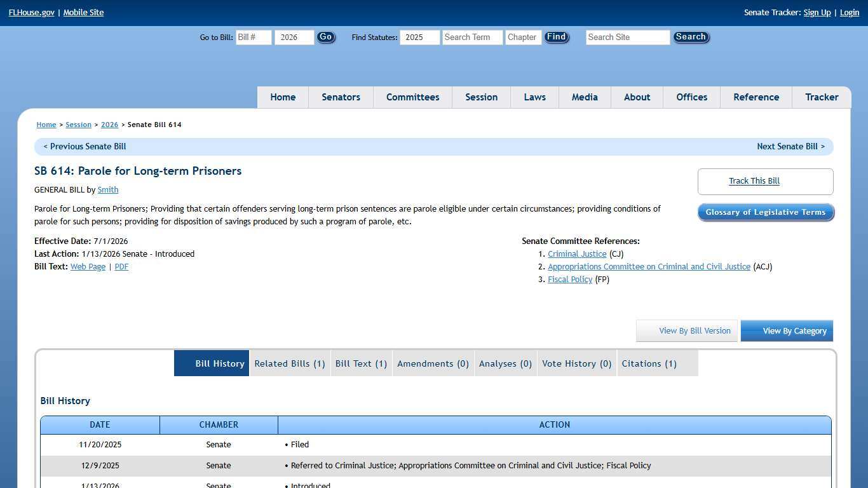Viewport: 868px width, 488px height.
Task: Open the bill text PDF link
Action: click(x=121, y=267)
